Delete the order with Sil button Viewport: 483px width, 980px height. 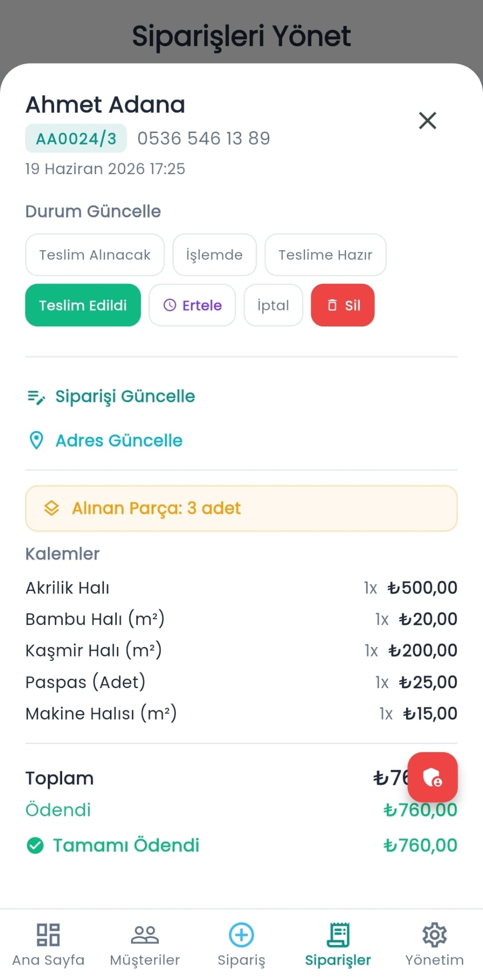tap(343, 305)
